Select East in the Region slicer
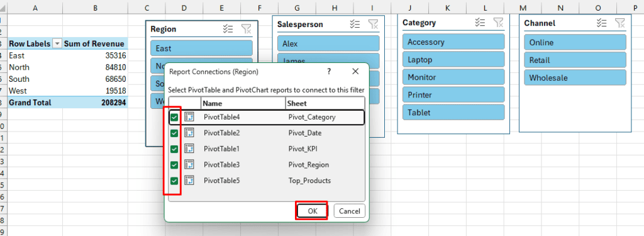This screenshot has height=236, width=644. [x=201, y=48]
